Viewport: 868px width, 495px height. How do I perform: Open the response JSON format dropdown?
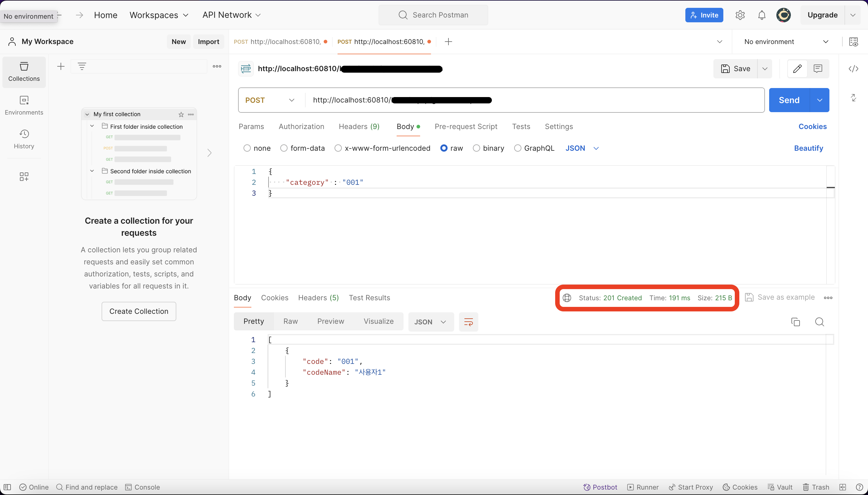pos(430,322)
